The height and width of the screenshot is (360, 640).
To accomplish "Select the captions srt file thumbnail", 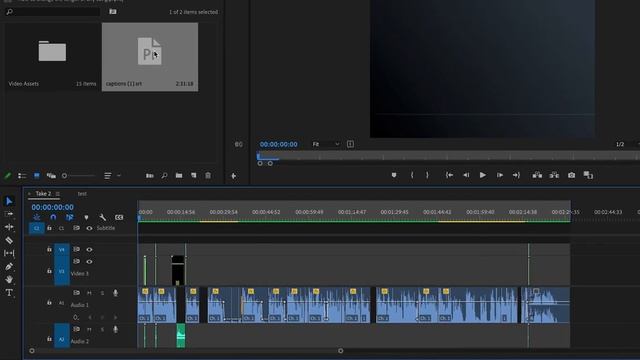I will [150, 57].
